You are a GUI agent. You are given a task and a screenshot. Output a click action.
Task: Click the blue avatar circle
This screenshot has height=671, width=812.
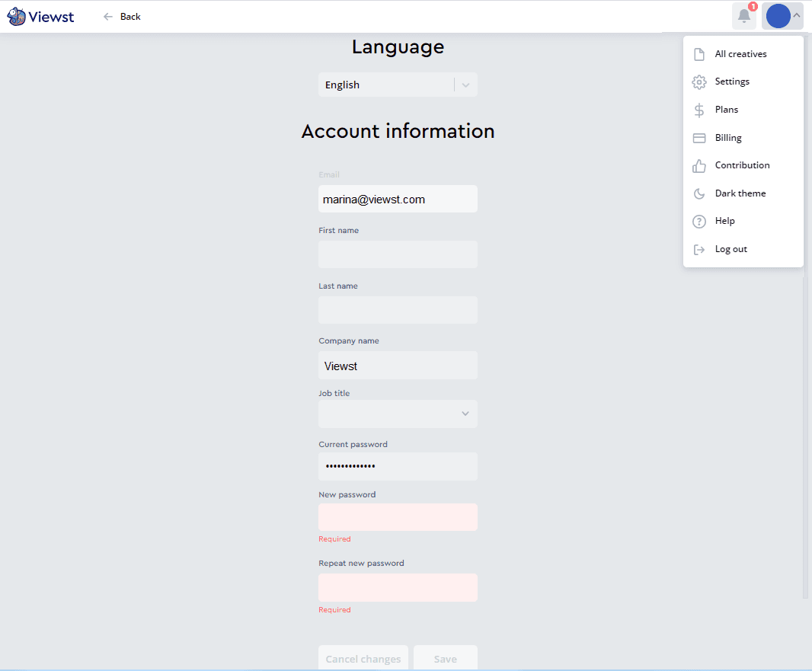point(778,15)
